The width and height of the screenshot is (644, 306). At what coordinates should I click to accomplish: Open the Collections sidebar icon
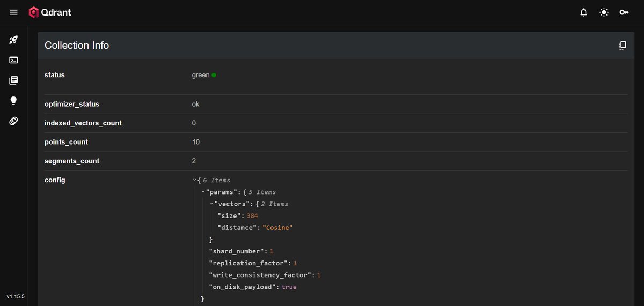pos(13,80)
